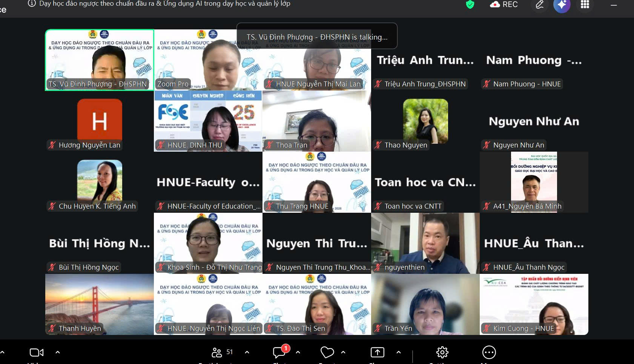Click the heart-shaped React icon
The width and height of the screenshot is (634, 364).
tap(327, 352)
